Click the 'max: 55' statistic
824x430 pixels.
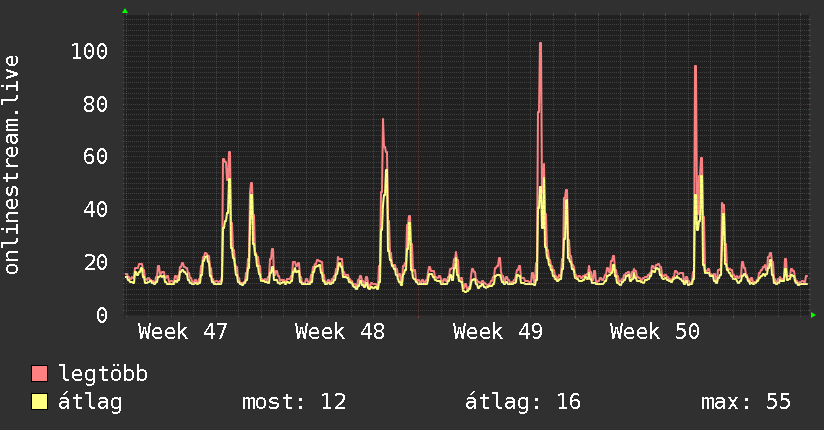(746, 402)
